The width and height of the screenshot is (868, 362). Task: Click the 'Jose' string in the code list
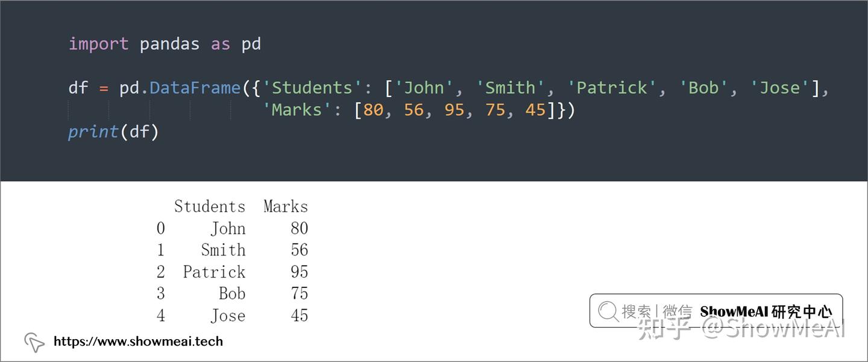click(780, 88)
